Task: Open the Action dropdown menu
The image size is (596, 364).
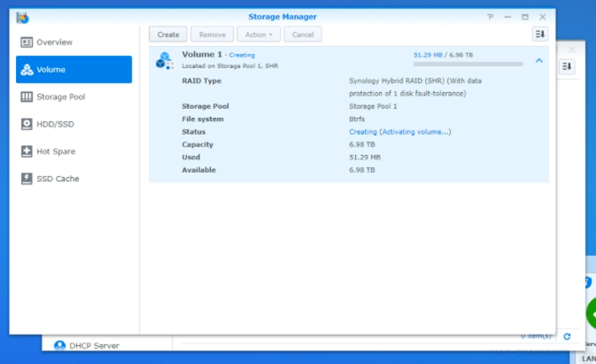Action: (258, 35)
